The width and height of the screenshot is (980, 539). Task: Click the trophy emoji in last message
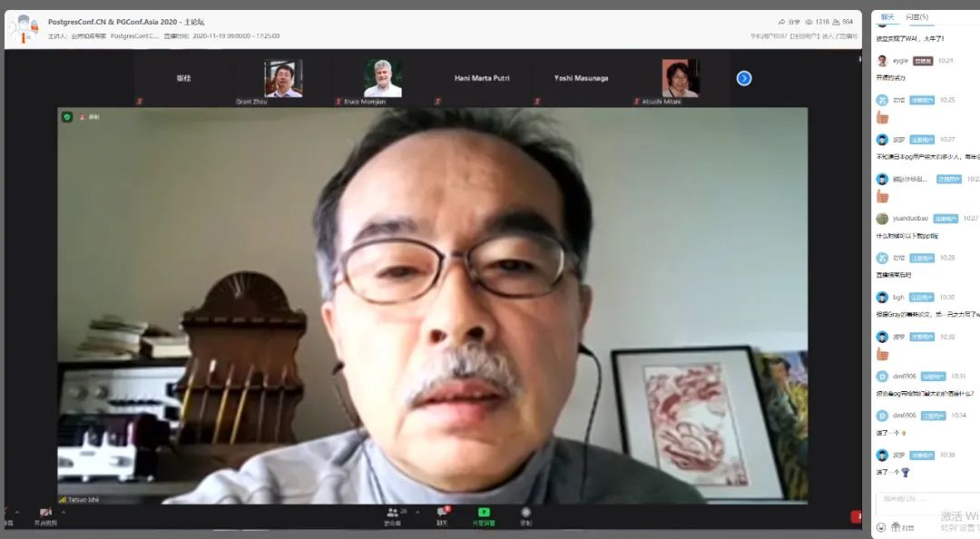click(x=906, y=472)
